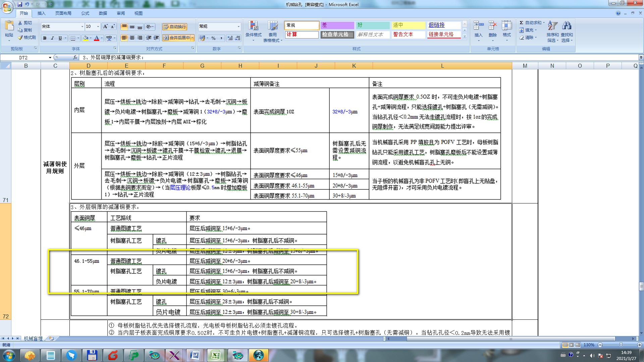The height and width of the screenshot is (362, 644).
Task: Apply the 检查单元格 cell style
Action: [x=336, y=35]
